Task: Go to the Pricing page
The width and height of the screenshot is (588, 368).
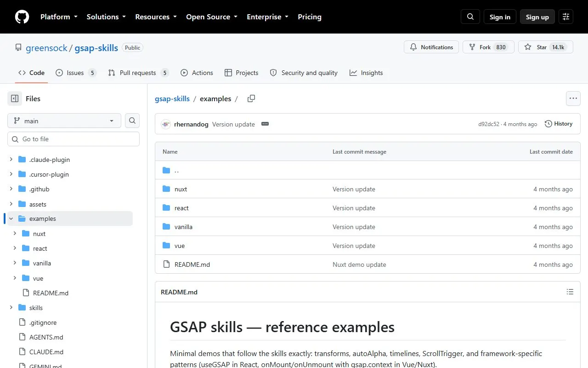Action: [310, 17]
